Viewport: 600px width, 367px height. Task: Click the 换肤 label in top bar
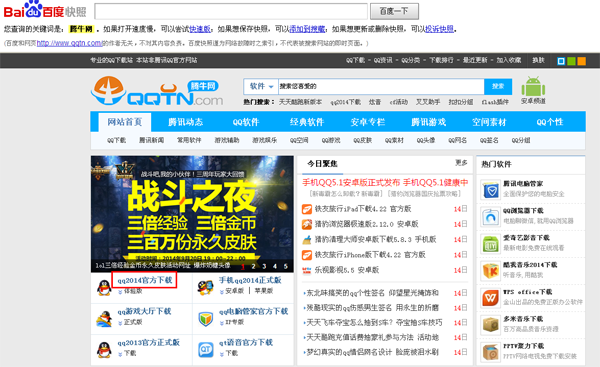point(538,60)
